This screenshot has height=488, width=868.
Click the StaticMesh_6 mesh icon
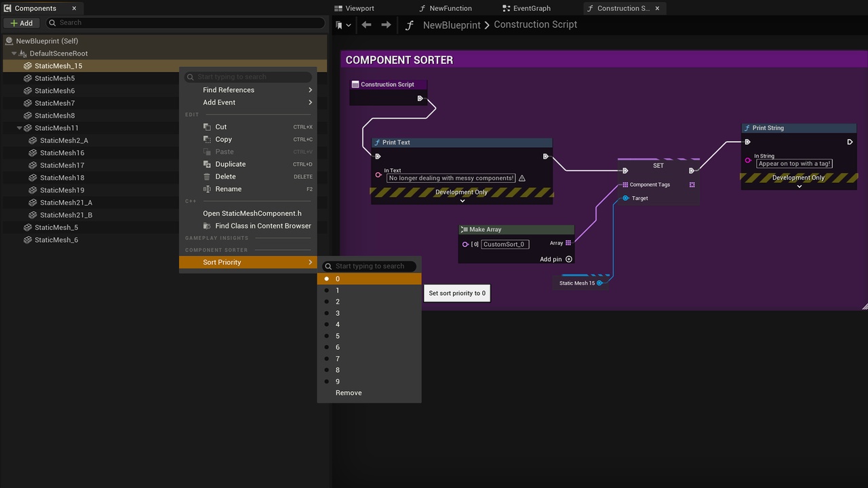(28, 240)
